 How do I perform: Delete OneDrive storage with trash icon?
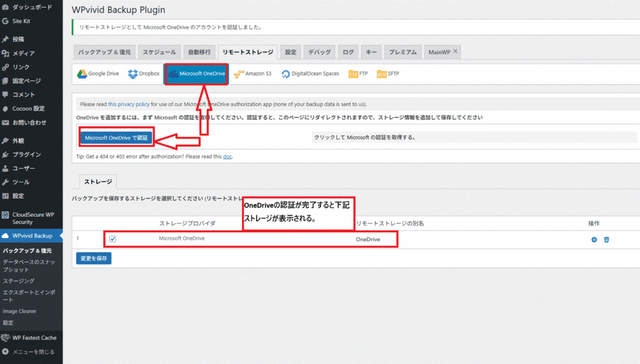tap(606, 240)
